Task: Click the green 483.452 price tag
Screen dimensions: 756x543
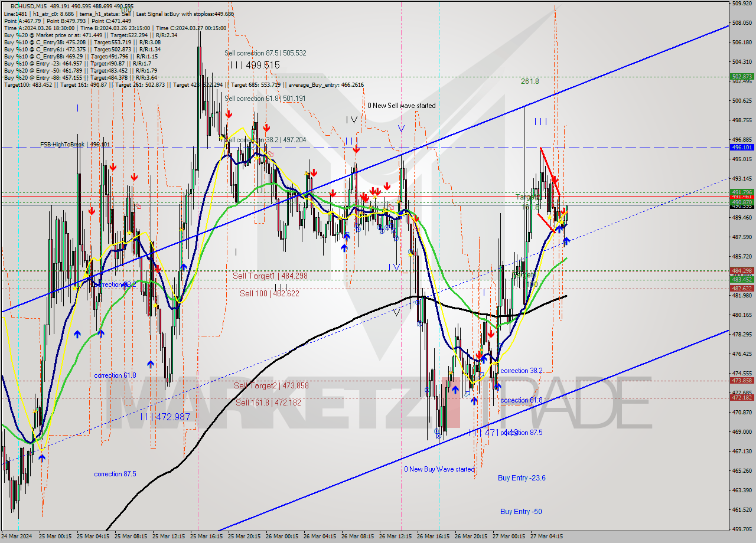Action: [x=742, y=279]
